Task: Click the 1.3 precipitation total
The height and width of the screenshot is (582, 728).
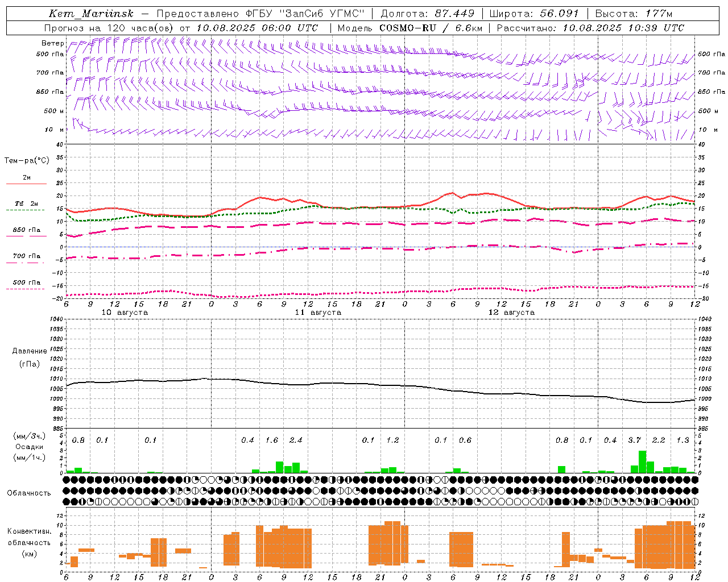Action: tap(682, 440)
